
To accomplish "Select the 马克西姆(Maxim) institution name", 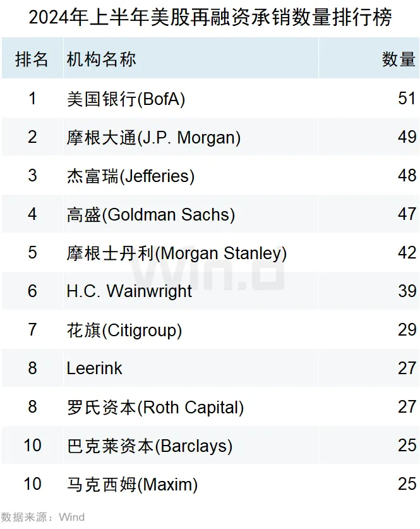I will pos(133,484).
